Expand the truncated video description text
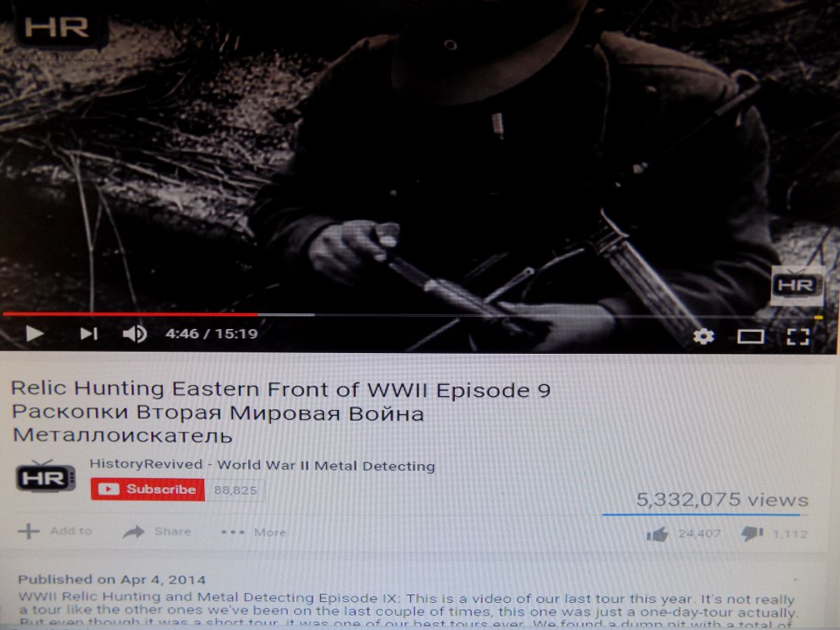The height and width of the screenshot is (630, 840). point(407,609)
